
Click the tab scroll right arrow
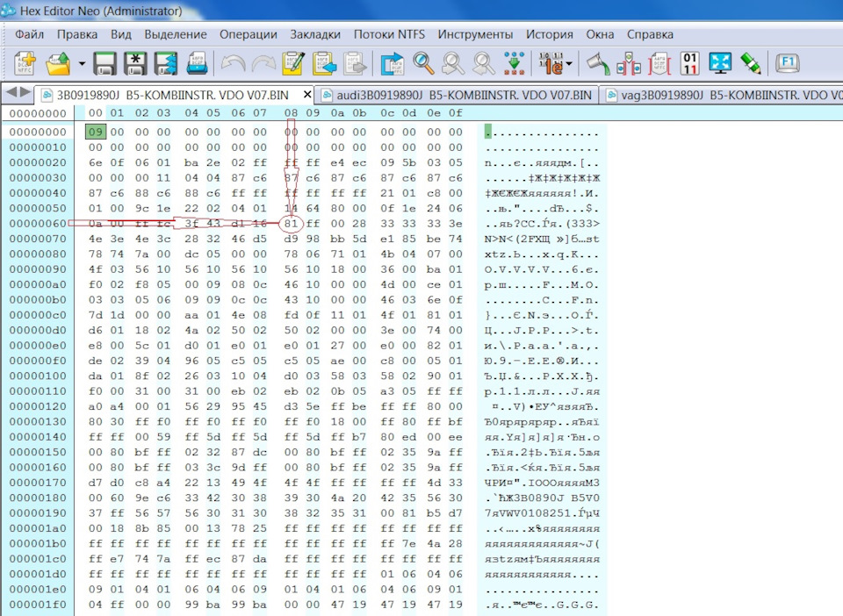(25, 92)
